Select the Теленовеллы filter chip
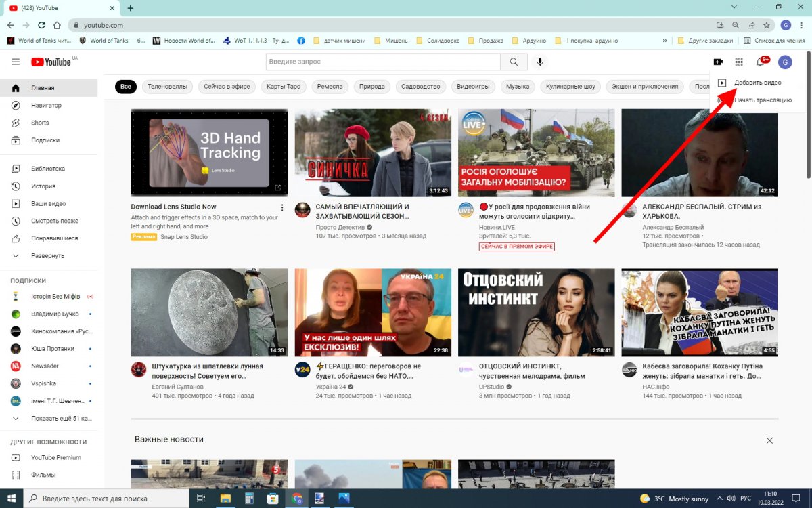Image resolution: width=812 pixels, height=508 pixels. (167, 87)
